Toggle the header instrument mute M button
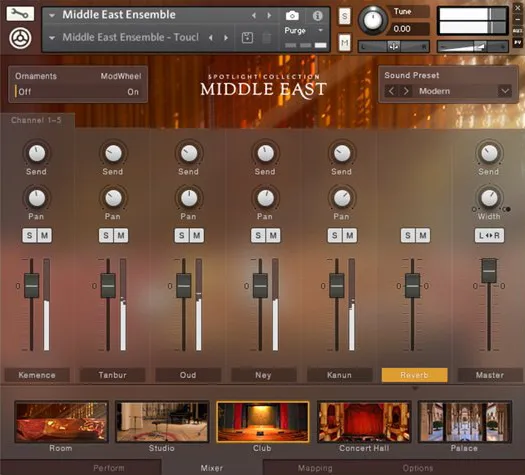525x475 pixels. click(345, 43)
